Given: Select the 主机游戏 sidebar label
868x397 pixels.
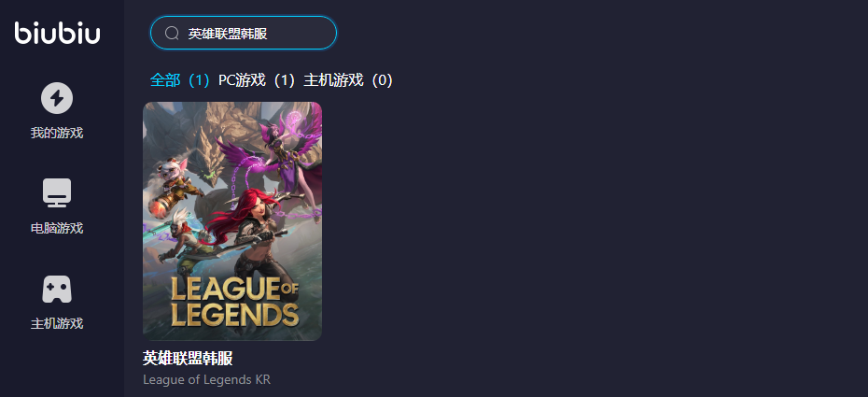Looking at the screenshot, I should tap(57, 323).
